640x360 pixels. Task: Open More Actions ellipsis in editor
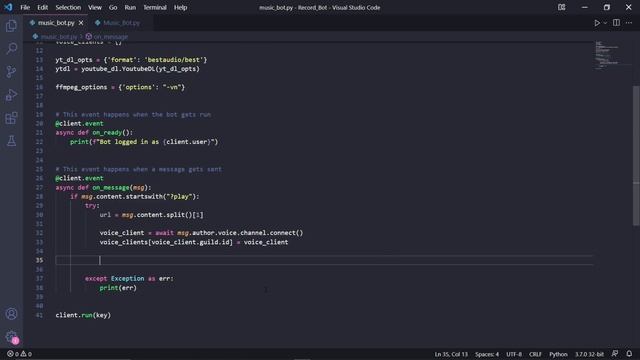[629, 23]
